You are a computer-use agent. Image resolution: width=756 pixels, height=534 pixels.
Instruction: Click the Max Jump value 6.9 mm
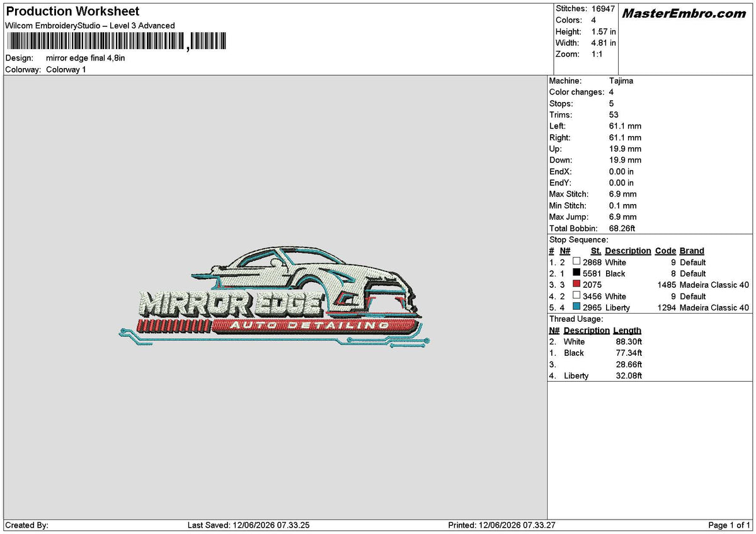pos(623,217)
